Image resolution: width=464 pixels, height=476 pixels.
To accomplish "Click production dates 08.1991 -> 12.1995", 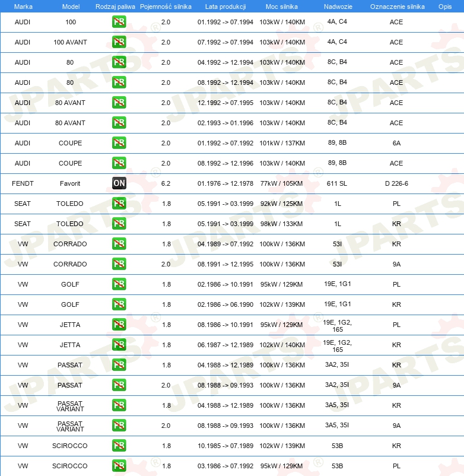I will pos(225,264).
